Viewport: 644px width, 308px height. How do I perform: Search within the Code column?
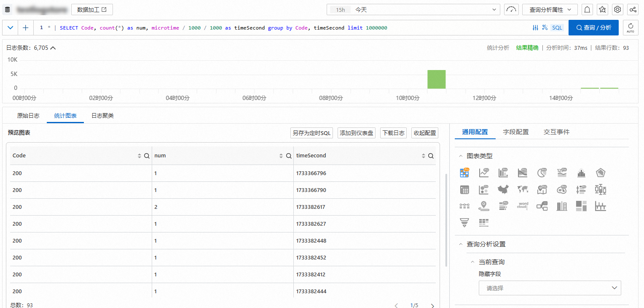click(147, 156)
